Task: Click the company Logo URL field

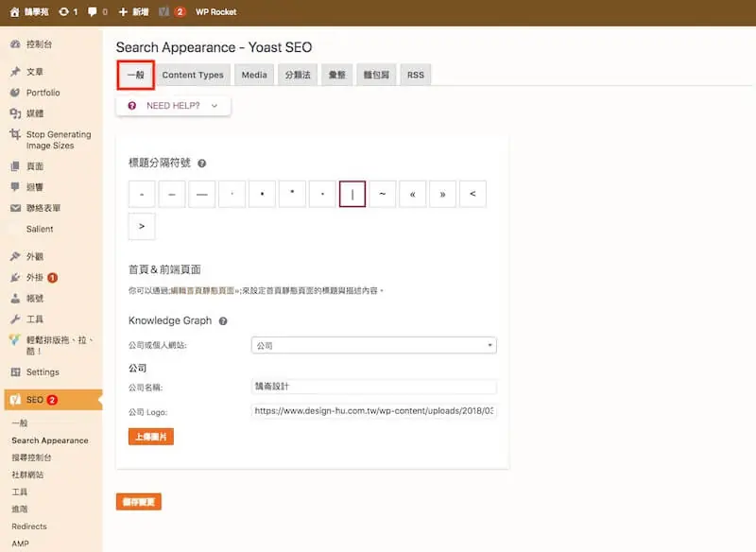Action: [374, 411]
